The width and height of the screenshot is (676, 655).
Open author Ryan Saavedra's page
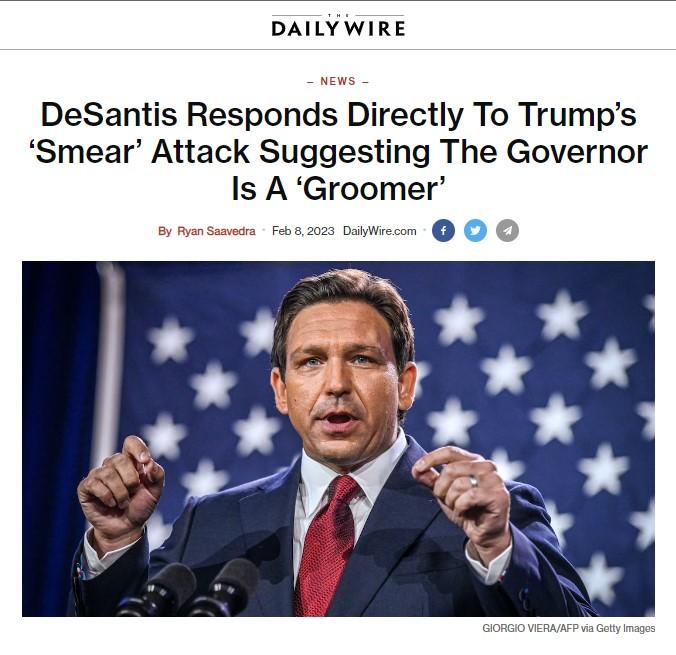pos(218,231)
